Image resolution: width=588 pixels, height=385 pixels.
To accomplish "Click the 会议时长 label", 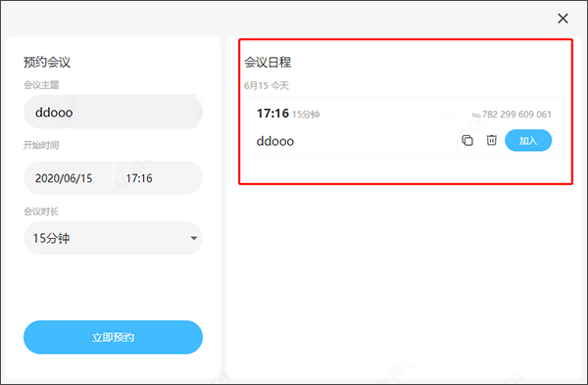I will tap(41, 212).
